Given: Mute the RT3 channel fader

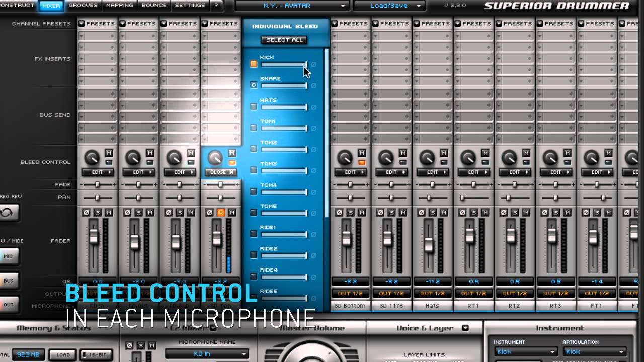Looking at the screenshot, I should pos(568,213).
